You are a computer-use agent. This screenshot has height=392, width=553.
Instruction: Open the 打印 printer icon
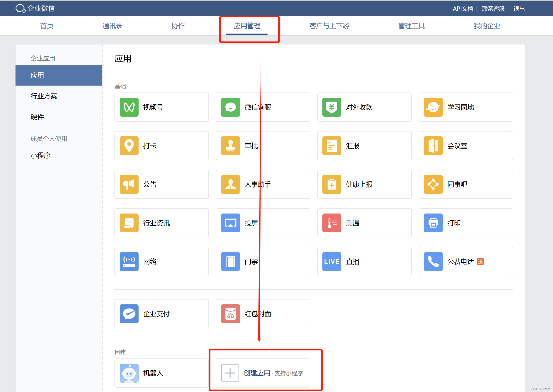[x=433, y=223]
